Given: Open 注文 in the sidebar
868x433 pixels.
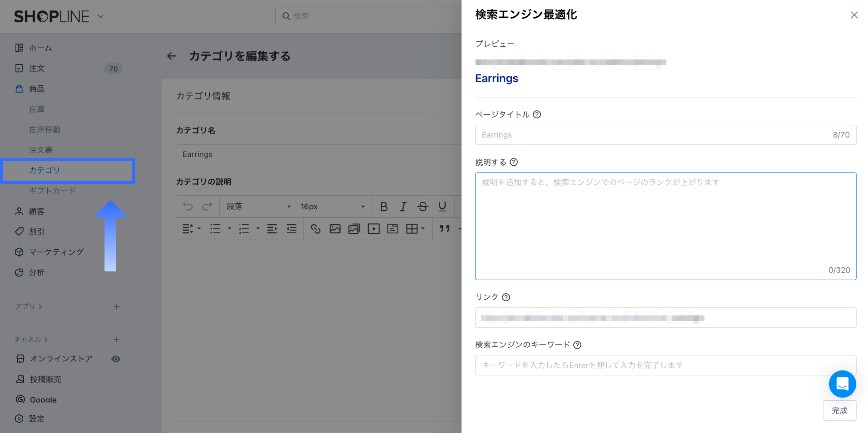Looking at the screenshot, I should pos(36,68).
